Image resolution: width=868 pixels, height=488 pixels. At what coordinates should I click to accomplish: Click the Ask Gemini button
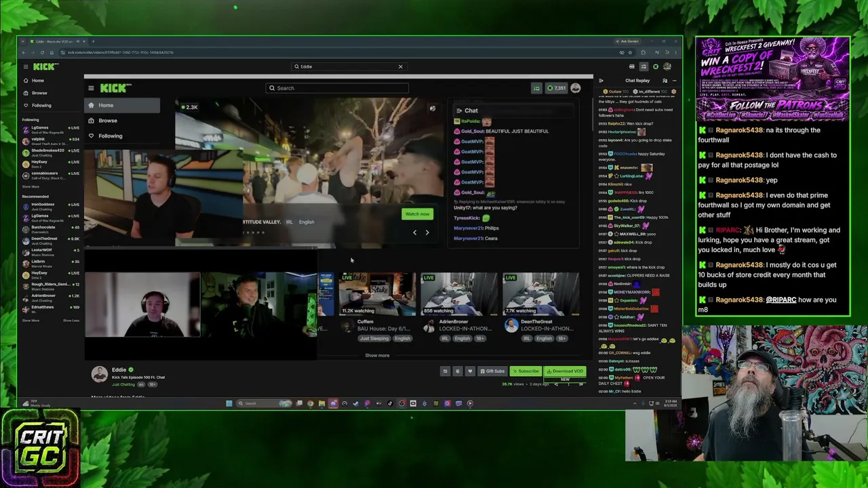[629, 41]
